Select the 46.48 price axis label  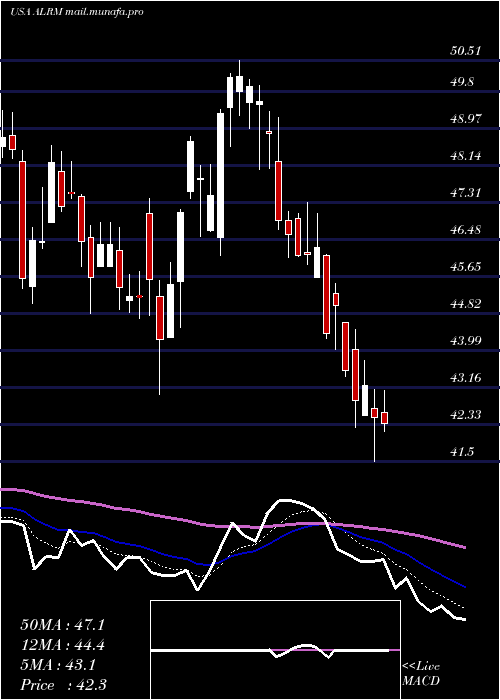click(x=466, y=230)
